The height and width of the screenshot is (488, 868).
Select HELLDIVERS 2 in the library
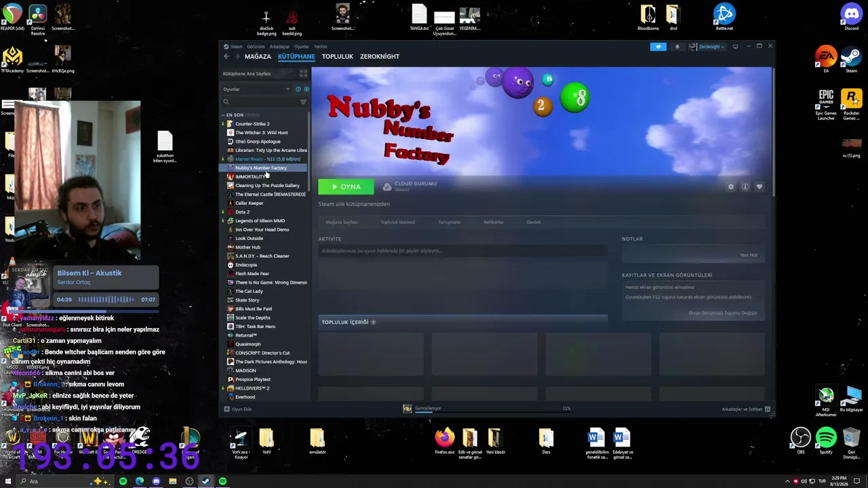pos(252,388)
